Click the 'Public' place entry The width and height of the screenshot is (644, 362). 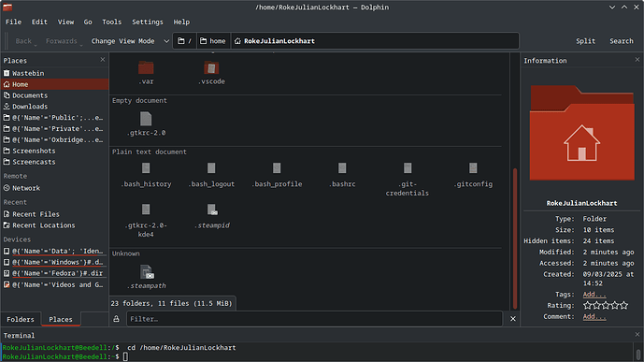54,118
